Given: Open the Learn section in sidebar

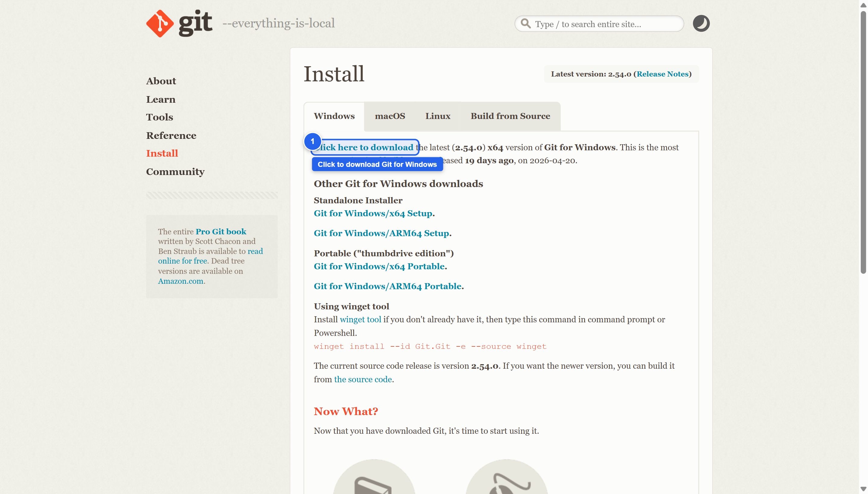Looking at the screenshot, I should click(x=161, y=99).
